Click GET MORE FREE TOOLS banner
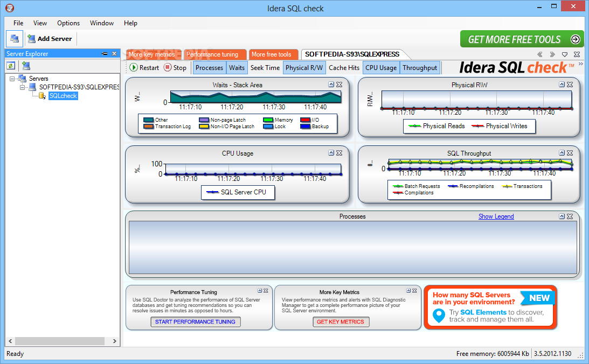This screenshot has height=364, width=589. 522,39
